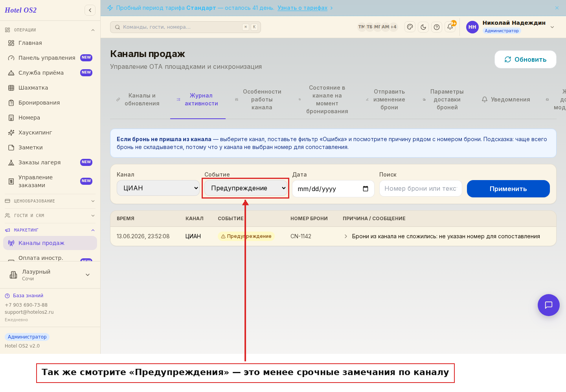This screenshot has width=566, height=392.
Task: Focus the Команды, гости, номера search box
Action: click(186, 27)
